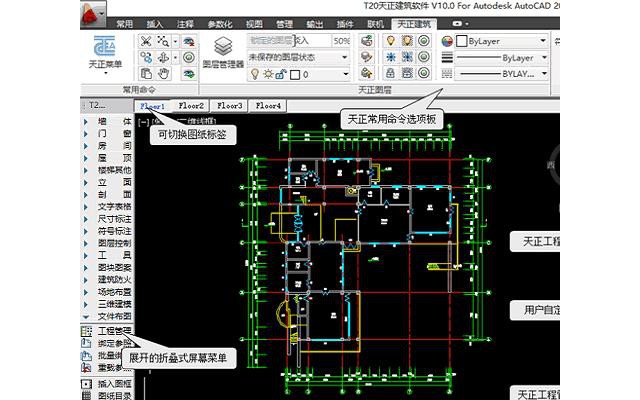Click the color wheel object color icon
The image size is (640, 400).
click(447, 41)
